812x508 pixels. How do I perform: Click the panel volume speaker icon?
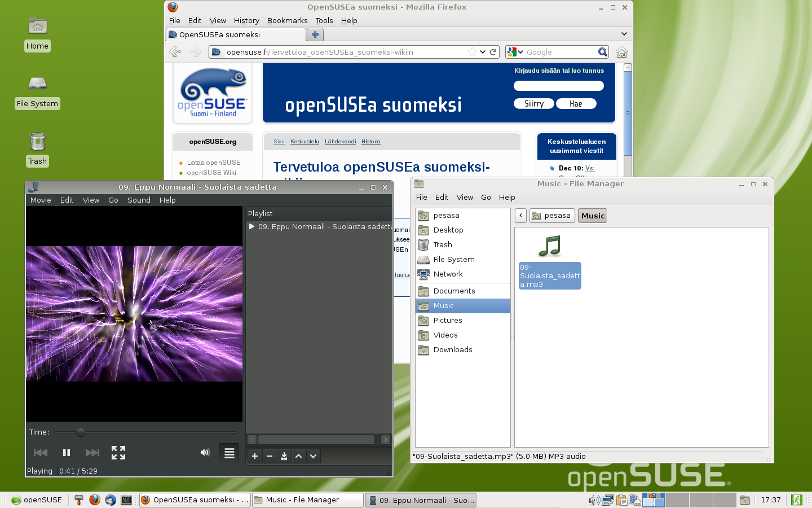pos(594,500)
